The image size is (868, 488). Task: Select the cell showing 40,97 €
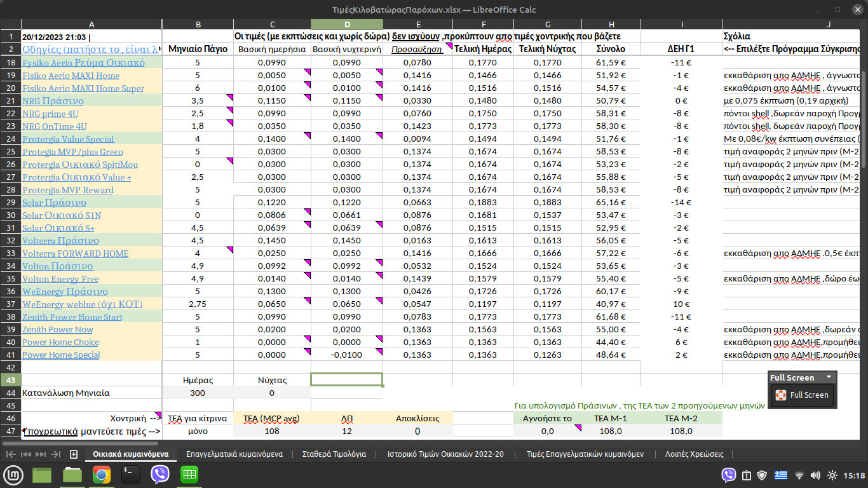611,304
